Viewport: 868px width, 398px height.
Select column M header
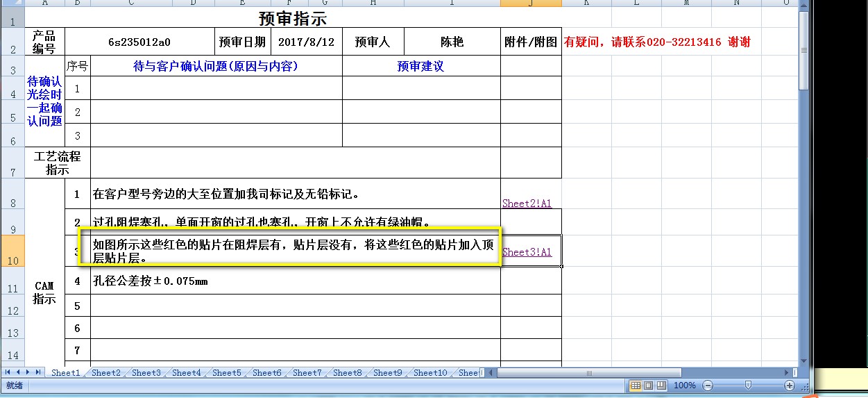[686, 3]
